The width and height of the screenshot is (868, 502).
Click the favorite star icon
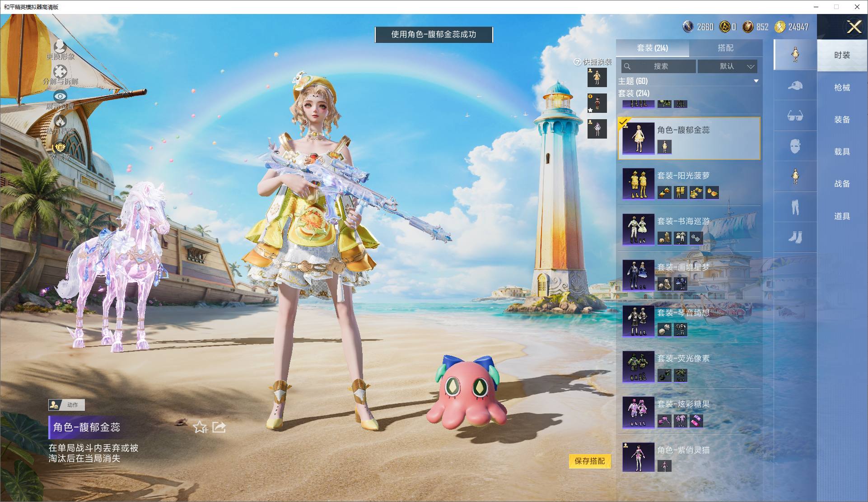200,427
